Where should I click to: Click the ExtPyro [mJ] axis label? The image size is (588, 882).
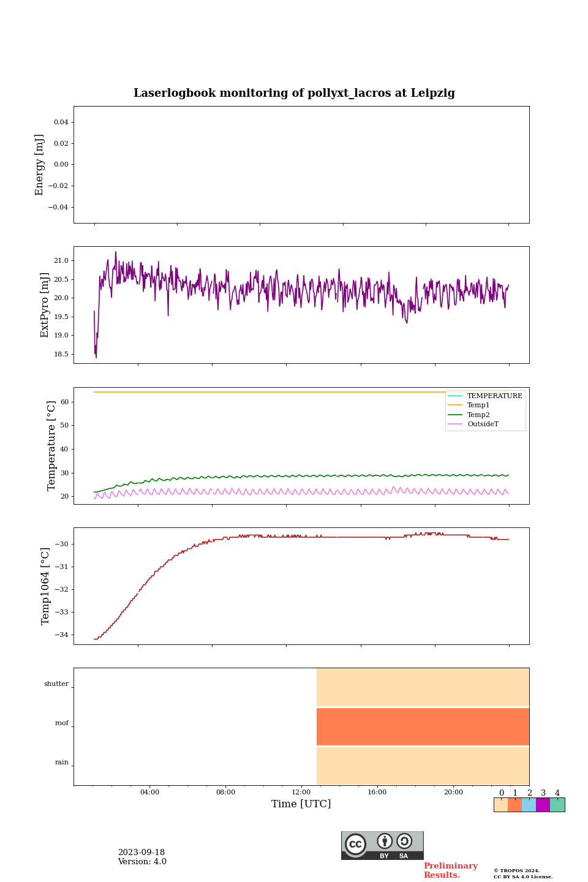pos(45,305)
